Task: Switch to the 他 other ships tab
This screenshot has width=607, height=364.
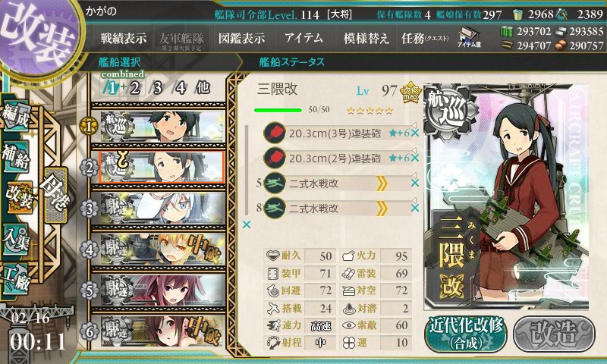Action: [203, 87]
